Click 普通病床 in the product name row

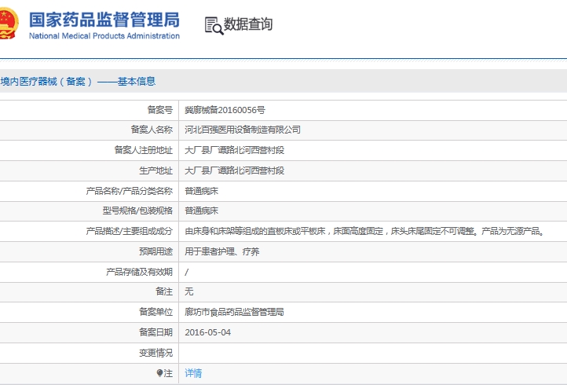coord(201,191)
